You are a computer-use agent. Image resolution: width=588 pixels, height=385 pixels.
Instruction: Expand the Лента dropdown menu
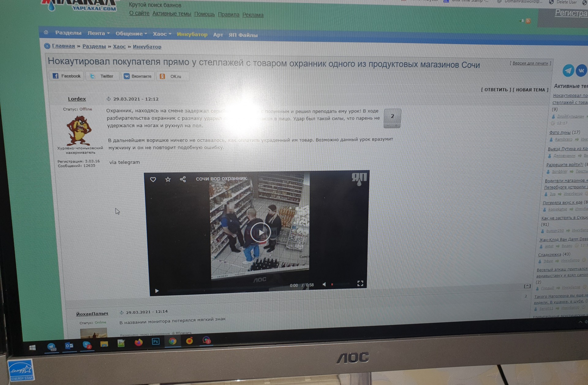[99, 33]
